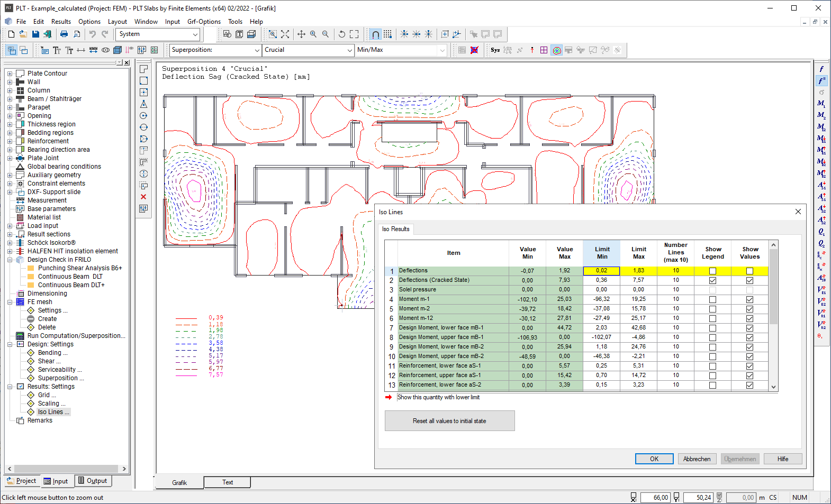Click the 3D cube view icon
This screenshot has height=504, width=831.
(x=118, y=50)
